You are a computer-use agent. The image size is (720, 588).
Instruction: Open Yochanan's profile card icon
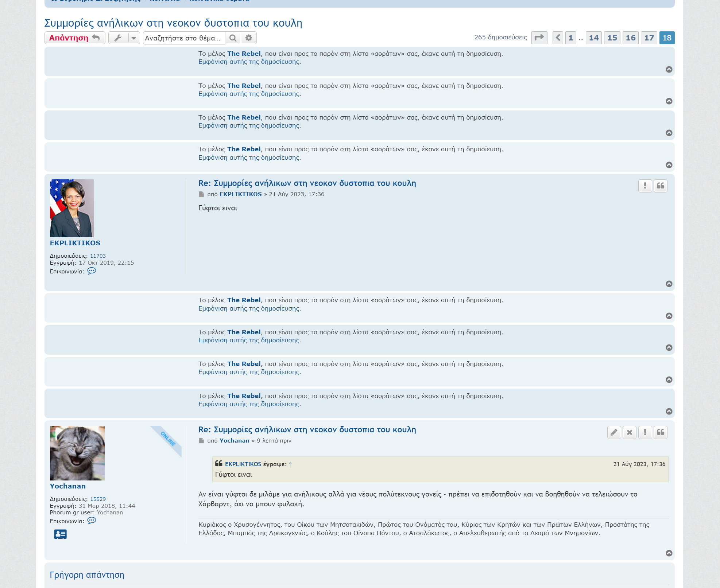(60, 534)
